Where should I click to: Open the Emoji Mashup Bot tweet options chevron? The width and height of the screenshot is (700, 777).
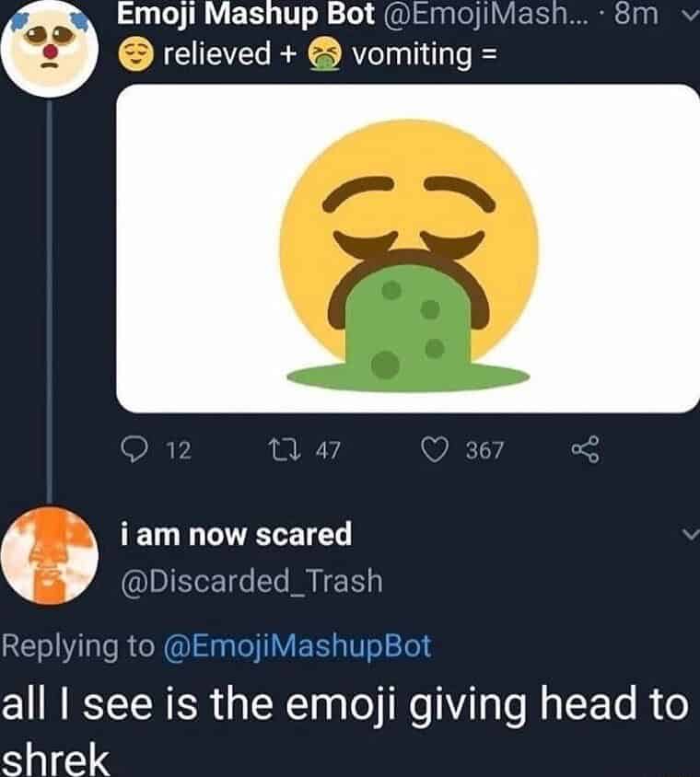coord(684,14)
